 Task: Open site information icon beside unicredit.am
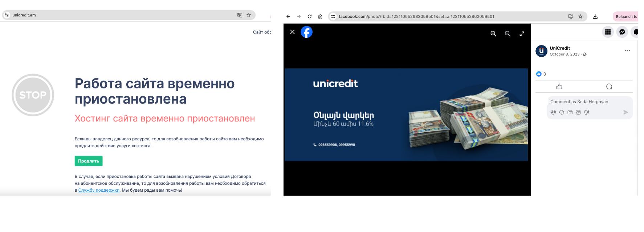[x=7, y=15]
